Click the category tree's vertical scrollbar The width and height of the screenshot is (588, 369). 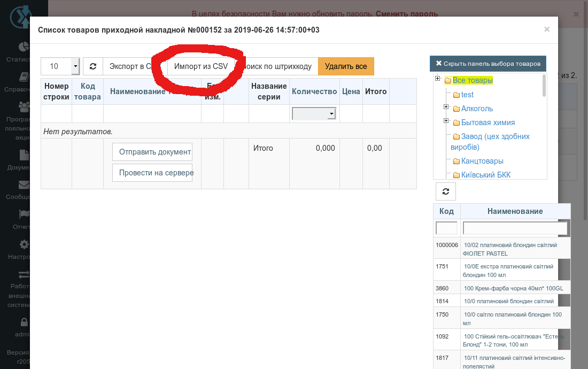(x=544, y=86)
